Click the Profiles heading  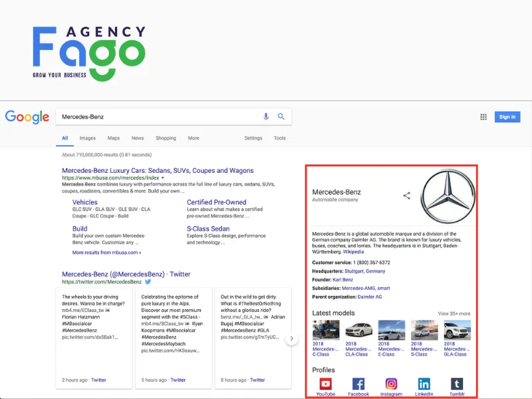point(323,370)
